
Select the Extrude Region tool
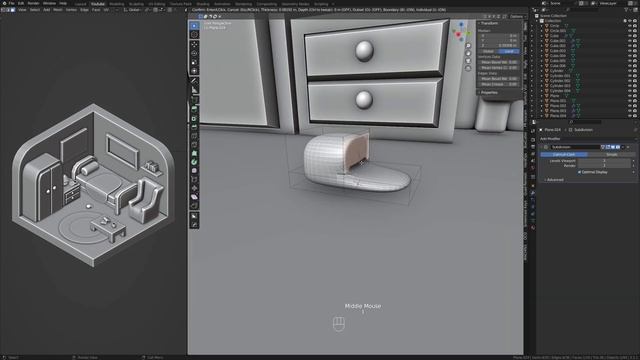click(194, 109)
